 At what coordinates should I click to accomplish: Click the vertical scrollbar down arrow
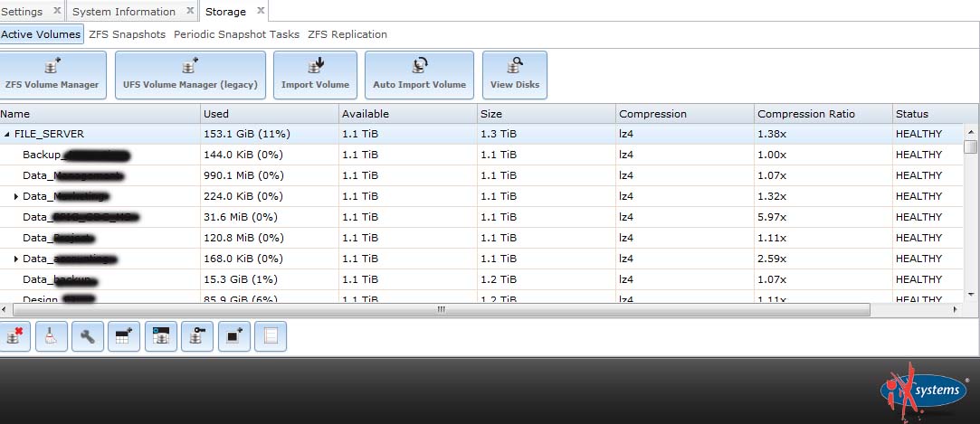point(971,295)
